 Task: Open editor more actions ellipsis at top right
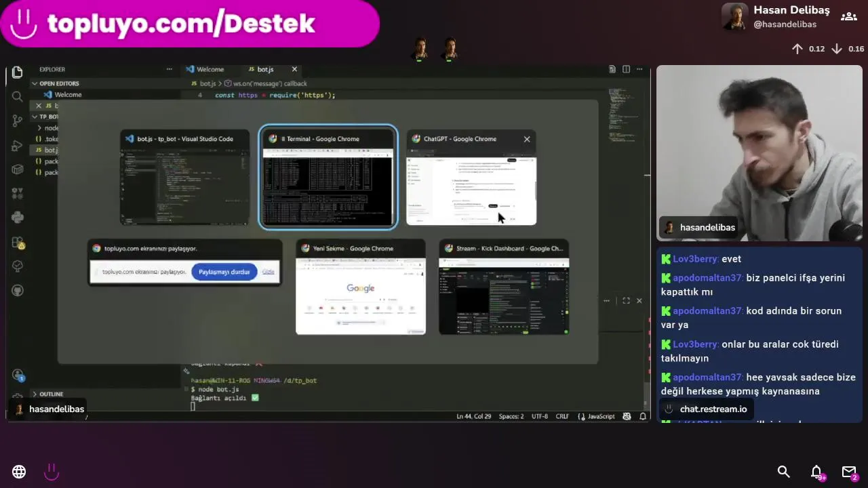[639, 69]
